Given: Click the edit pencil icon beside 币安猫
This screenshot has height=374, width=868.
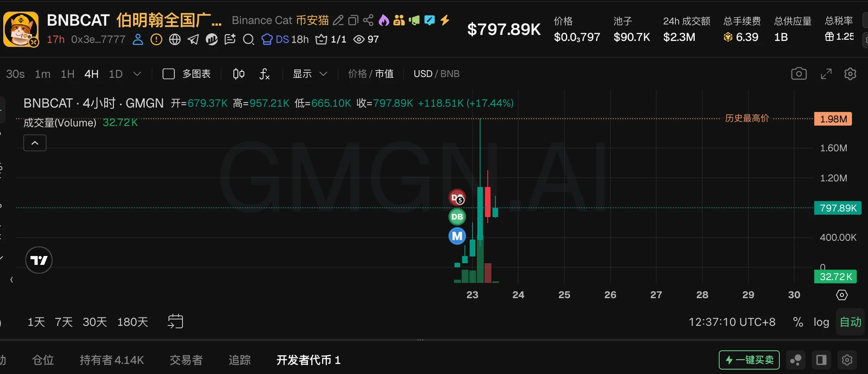Looking at the screenshot, I should point(338,20).
